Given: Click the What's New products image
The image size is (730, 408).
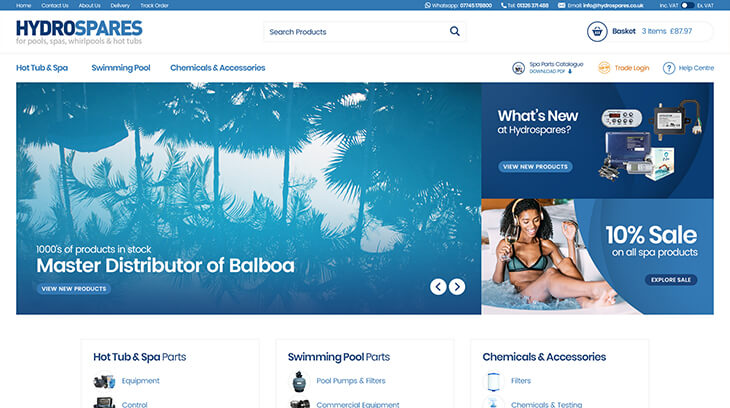Looking at the screenshot, I should [651, 140].
